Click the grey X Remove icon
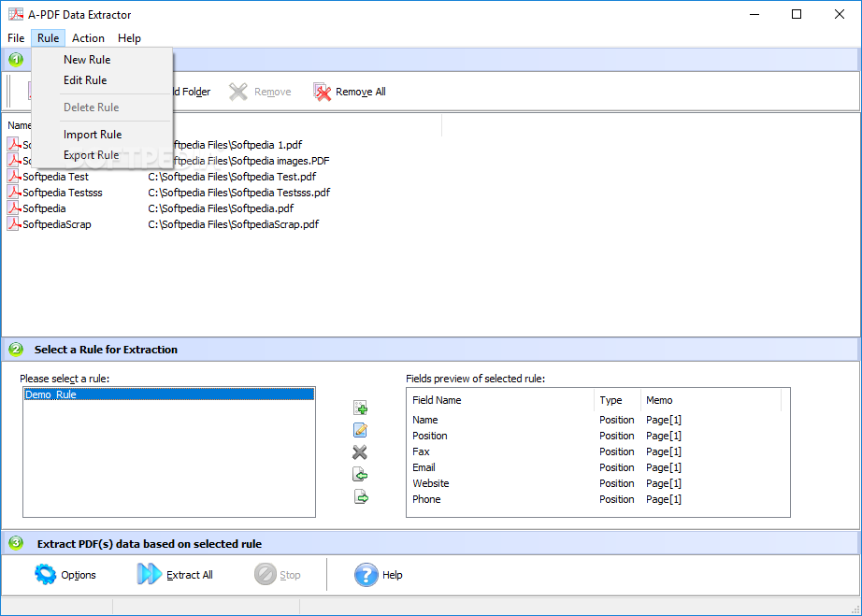This screenshot has width=862, height=616. 238,92
